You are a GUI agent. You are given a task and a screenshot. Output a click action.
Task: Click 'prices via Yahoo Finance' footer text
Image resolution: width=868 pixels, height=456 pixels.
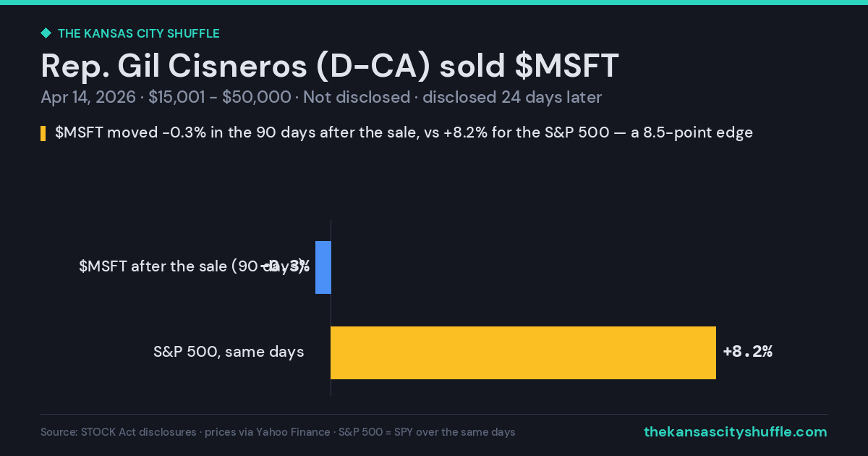(268, 432)
